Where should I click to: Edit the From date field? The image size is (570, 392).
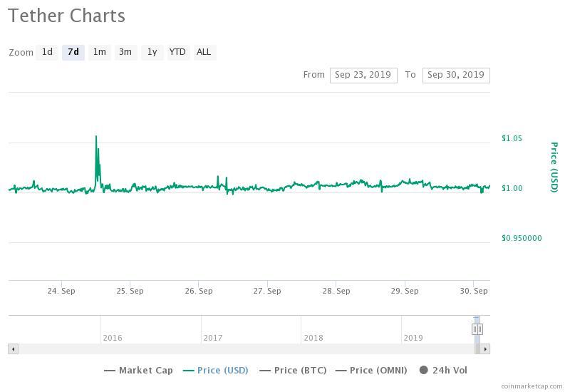(x=363, y=76)
